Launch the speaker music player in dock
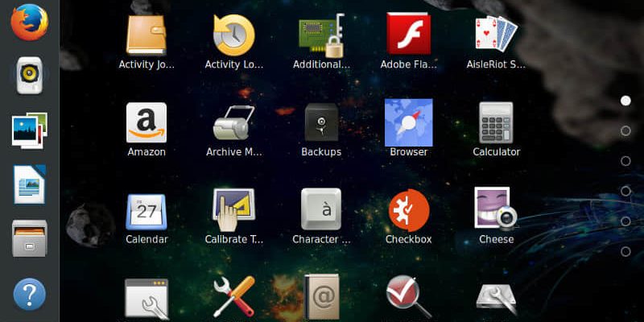Viewport: 644px width, 322px height. 30,76
